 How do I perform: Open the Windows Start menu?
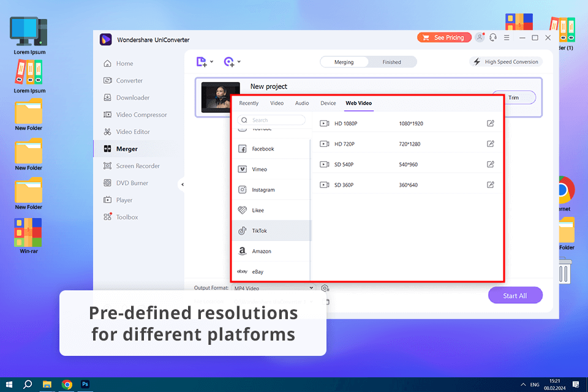pyautogui.click(x=9, y=385)
